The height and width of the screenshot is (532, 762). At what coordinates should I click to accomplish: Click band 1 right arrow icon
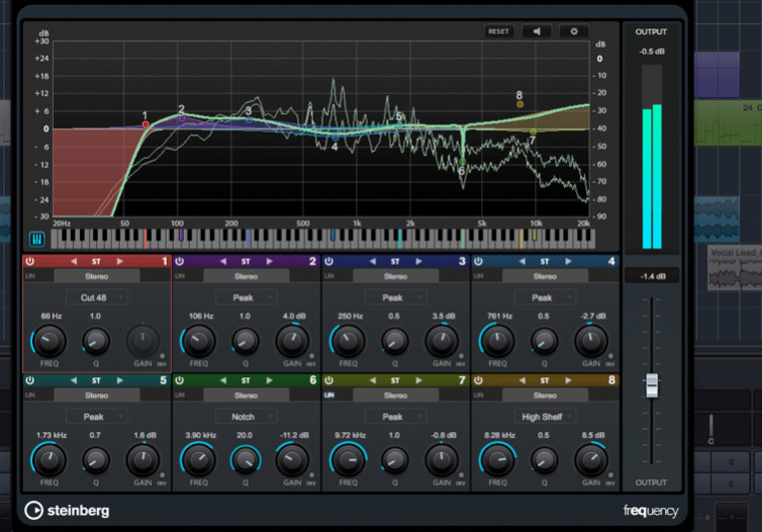(x=120, y=262)
